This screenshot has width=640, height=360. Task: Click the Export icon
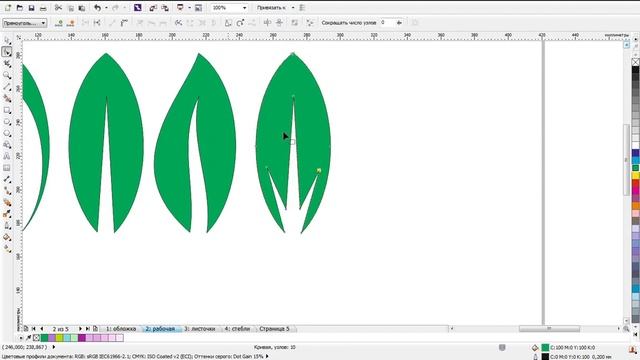point(165,8)
